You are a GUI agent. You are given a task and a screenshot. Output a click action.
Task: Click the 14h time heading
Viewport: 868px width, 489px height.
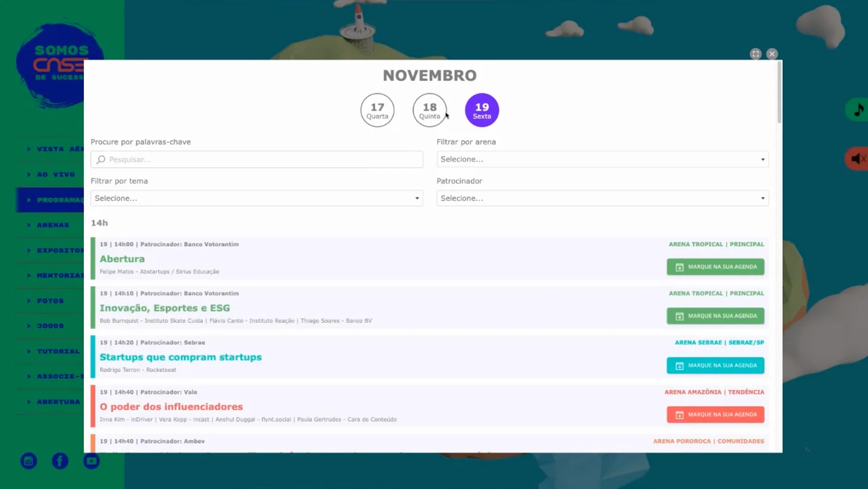(99, 223)
